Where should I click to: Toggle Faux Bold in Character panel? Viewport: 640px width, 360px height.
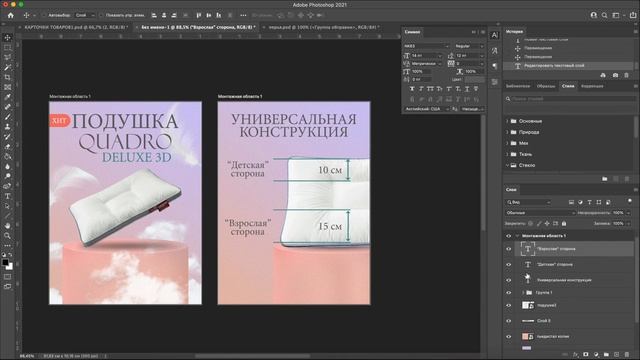[x=412, y=89]
